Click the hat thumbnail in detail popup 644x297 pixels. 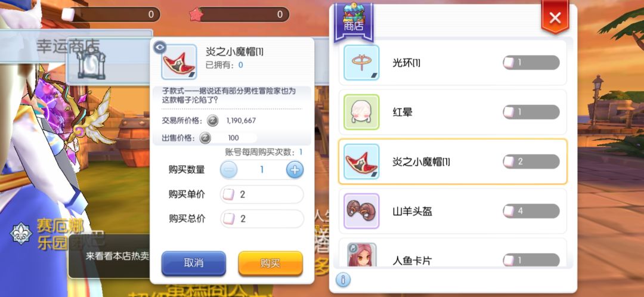pyautogui.click(x=179, y=62)
